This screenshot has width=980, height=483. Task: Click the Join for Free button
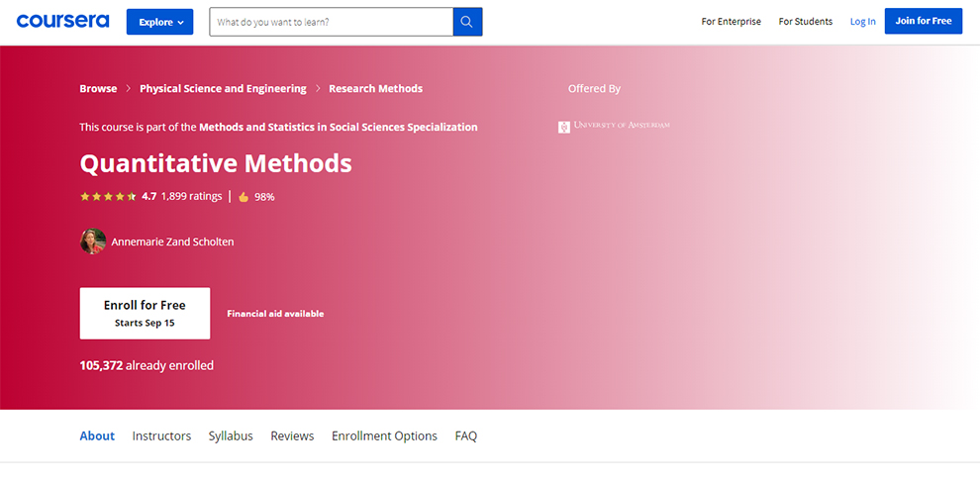(x=924, y=21)
